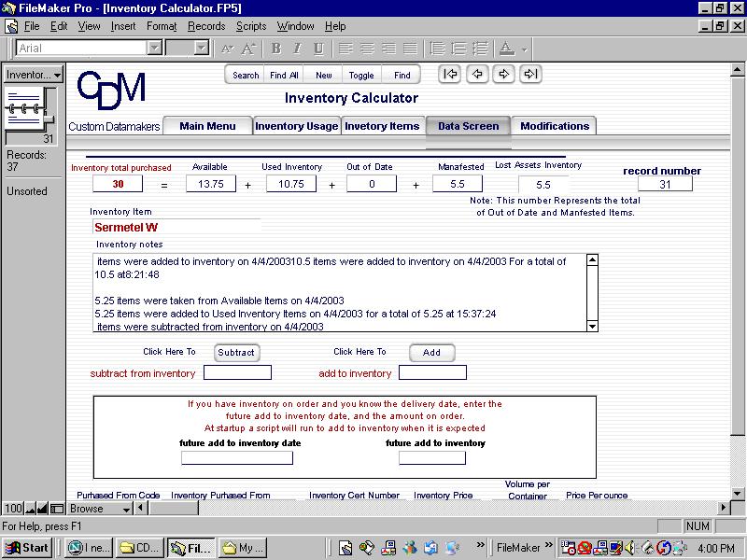The width and height of the screenshot is (747, 560).
Task: Switch to the Data Screen tab
Action: pos(469,126)
